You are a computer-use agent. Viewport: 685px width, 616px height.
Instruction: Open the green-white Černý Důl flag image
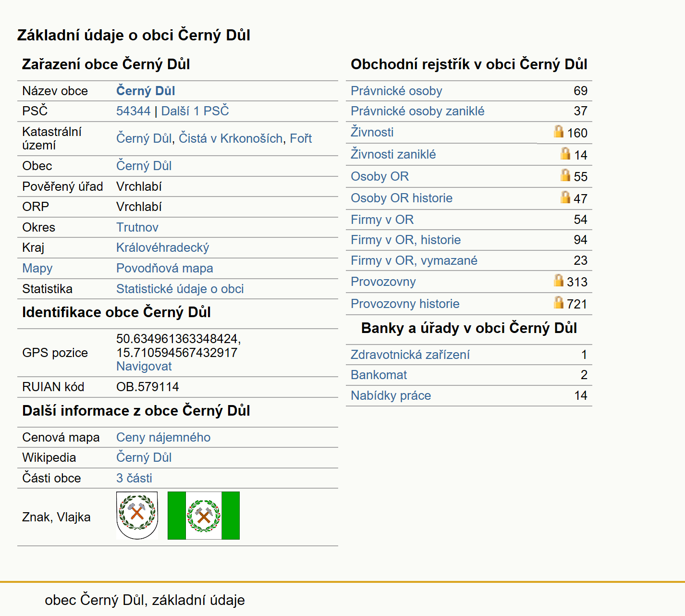click(204, 516)
